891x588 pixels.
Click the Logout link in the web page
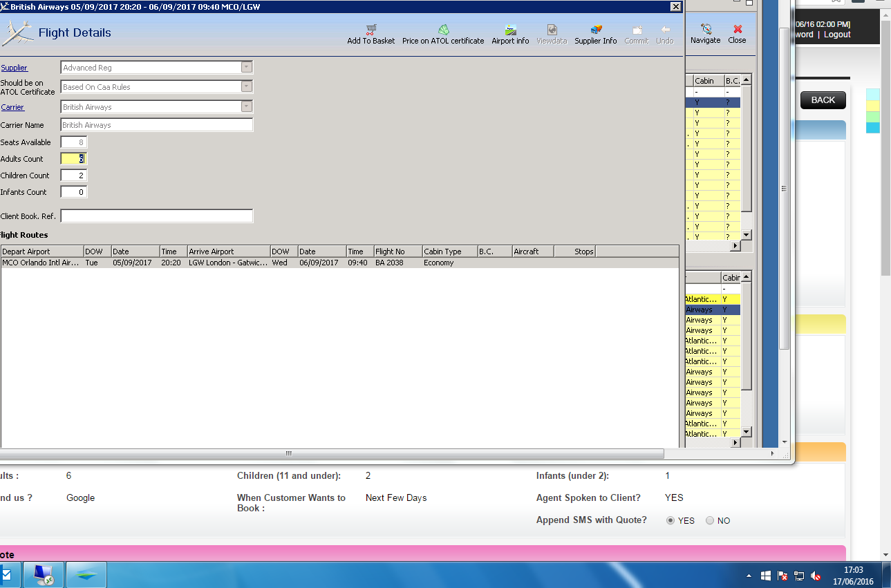coord(837,35)
